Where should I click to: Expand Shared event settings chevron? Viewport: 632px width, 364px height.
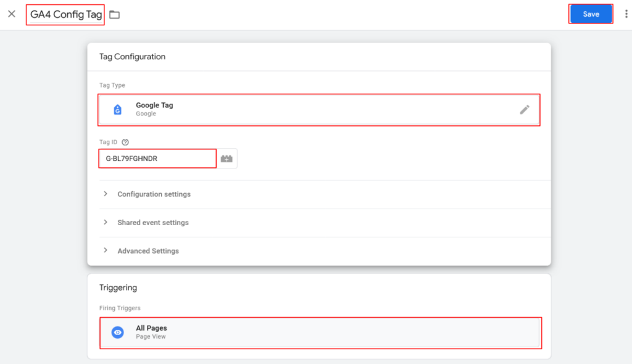(x=106, y=222)
